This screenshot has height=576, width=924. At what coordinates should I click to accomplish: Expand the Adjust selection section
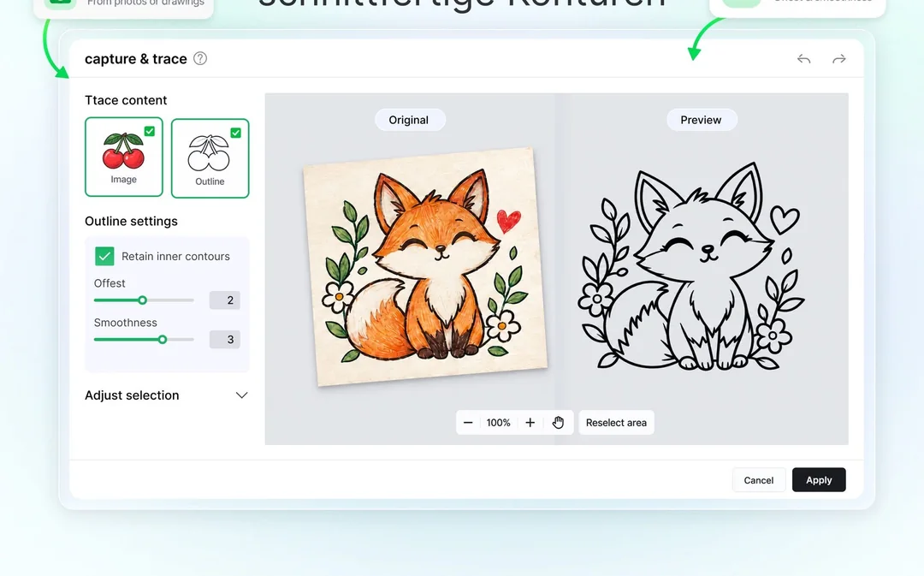pyautogui.click(x=167, y=395)
